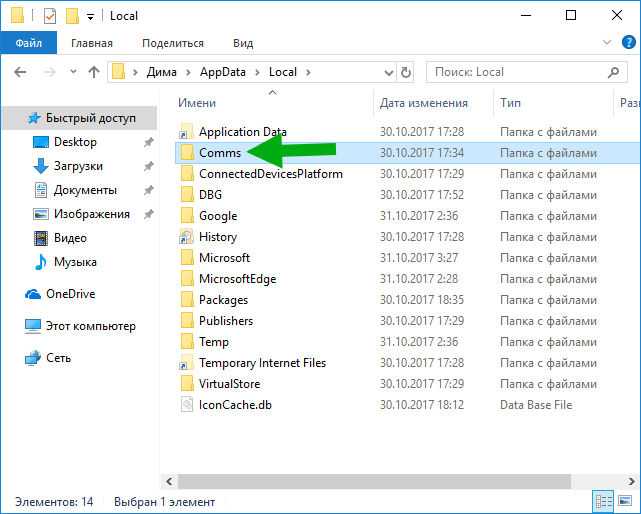Select the ConnectedDevicesPlatform folder

pos(271,174)
